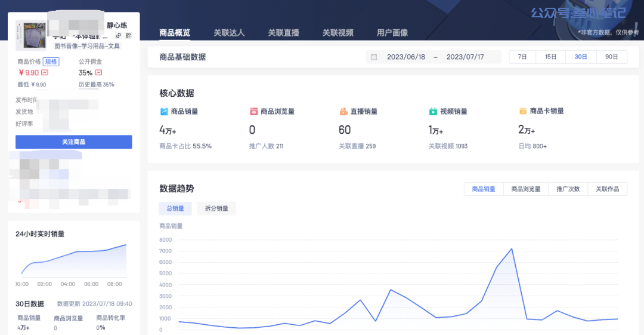Screen dimensions: 644x335
Task: Switch to the 关联达人 tab
Action: (x=229, y=32)
